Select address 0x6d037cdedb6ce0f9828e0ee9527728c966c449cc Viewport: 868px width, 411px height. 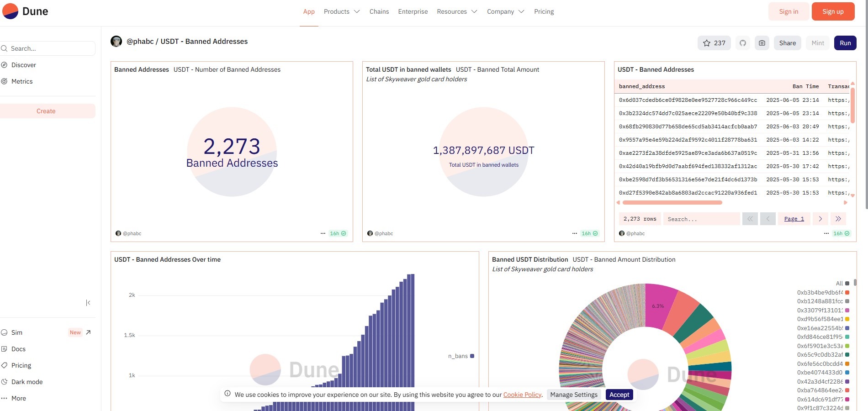688,100
